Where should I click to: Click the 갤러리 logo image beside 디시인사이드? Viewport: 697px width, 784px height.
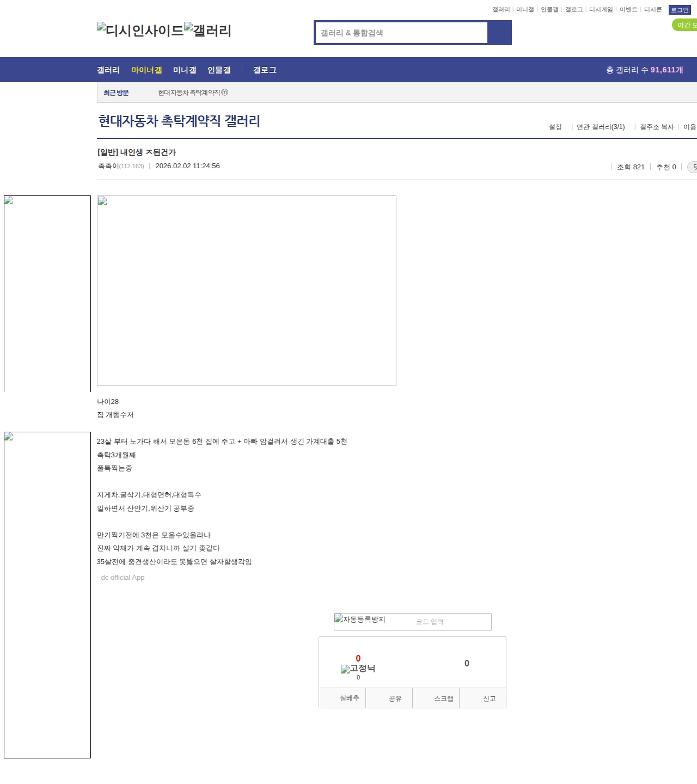[207, 30]
